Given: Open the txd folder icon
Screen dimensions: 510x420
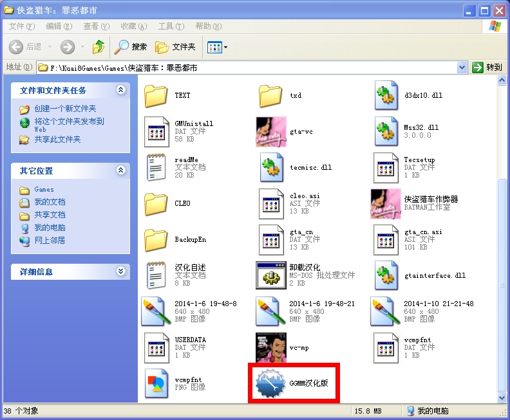Looking at the screenshot, I should (270, 96).
